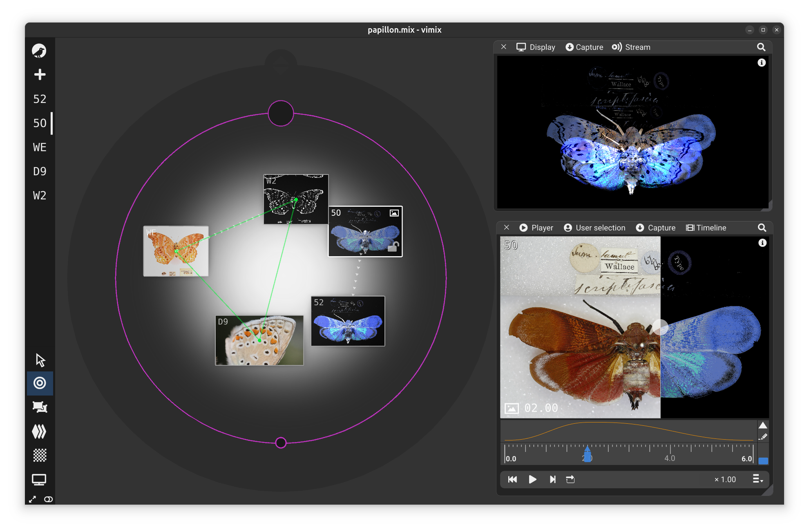Screen dimensions: 809x532
Task: Open the Texture view checkerboard icon
Action: (40, 455)
